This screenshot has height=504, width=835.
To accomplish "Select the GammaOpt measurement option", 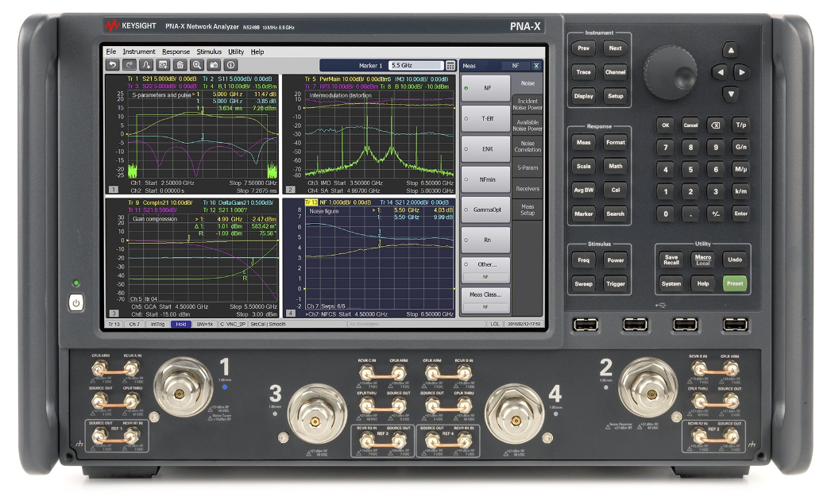I will click(485, 210).
